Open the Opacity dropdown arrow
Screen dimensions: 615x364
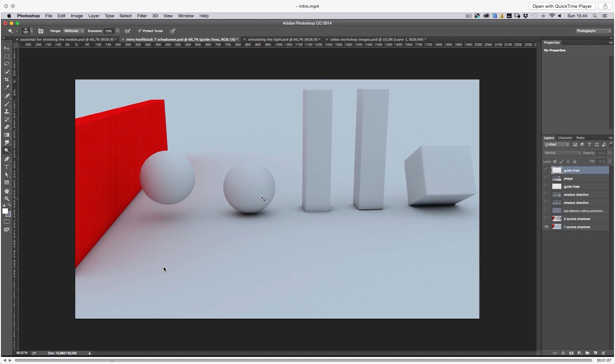[610, 153]
